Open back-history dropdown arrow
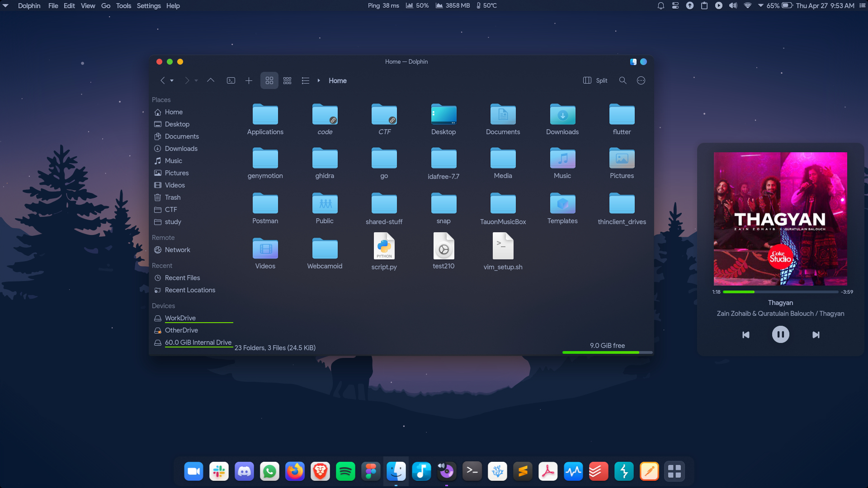The height and width of the screenshot is (488, 868). pos(172,80)
